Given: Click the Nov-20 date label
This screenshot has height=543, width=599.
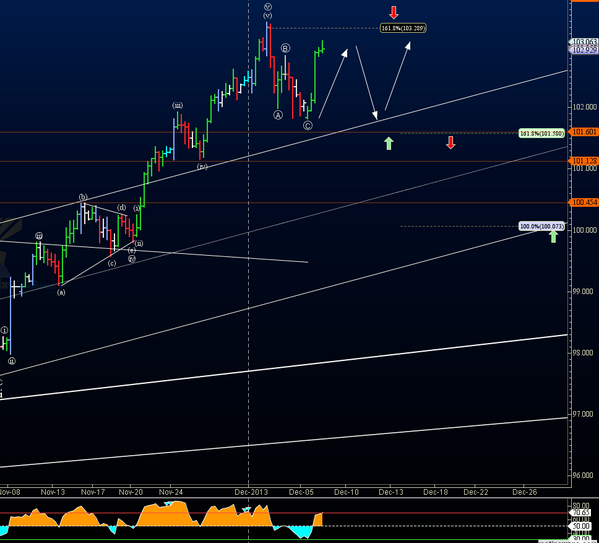Looking at the screenshot, I should pos(131,492).
